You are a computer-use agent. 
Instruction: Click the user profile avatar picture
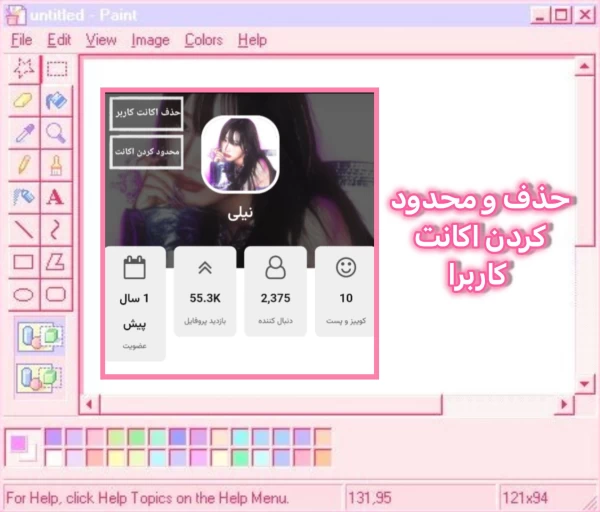pyautogui.click(x=240, y=153)
